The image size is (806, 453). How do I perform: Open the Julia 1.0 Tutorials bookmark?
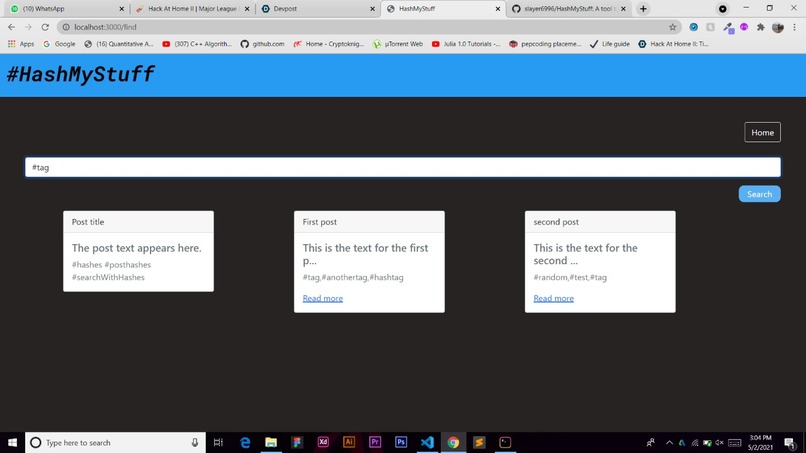[466, 44]
